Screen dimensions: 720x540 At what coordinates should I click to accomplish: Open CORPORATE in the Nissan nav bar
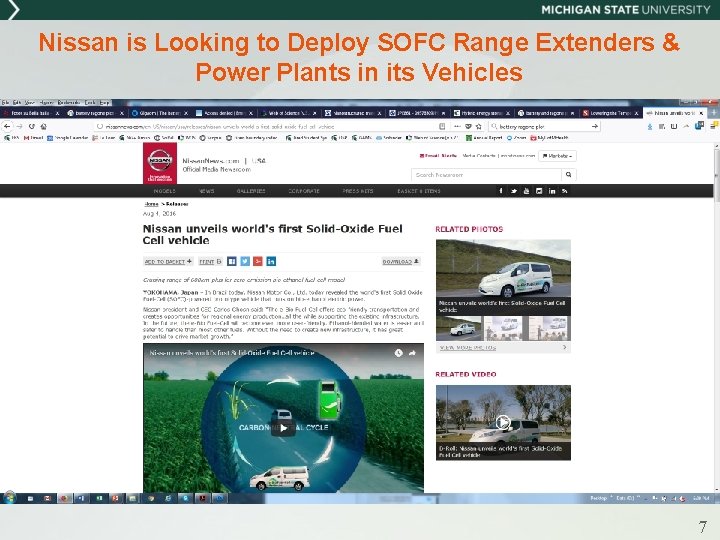point(304,191)
